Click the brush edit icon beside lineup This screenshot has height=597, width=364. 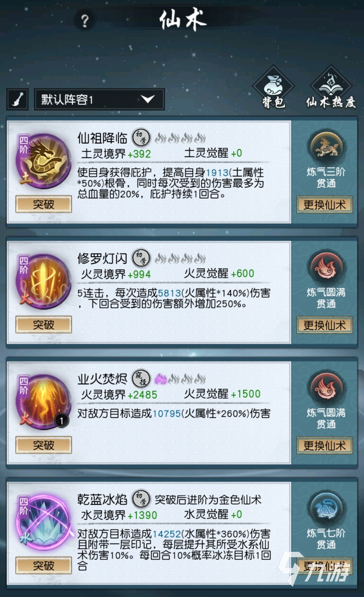[x=17, y=99]
